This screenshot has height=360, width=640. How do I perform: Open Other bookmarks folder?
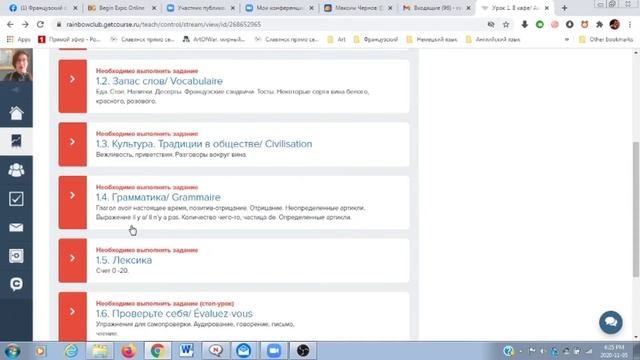point(606,40)
